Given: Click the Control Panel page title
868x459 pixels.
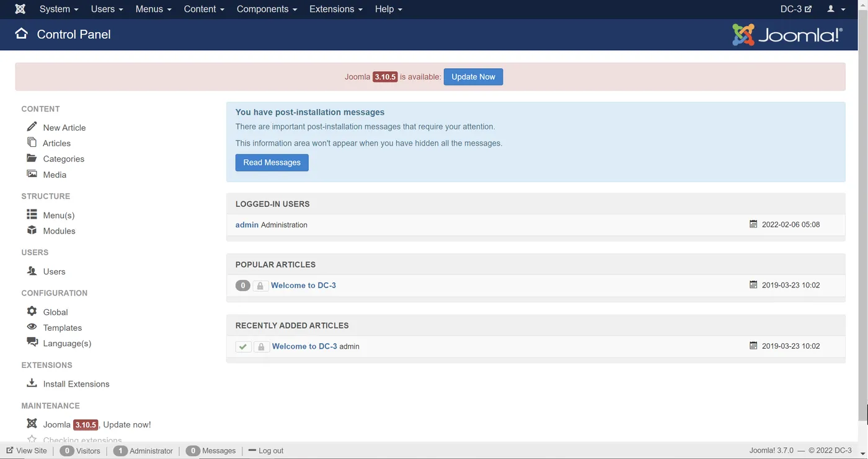Looking at the screenshot, I should pyautogui.click(x=74, y=35).
